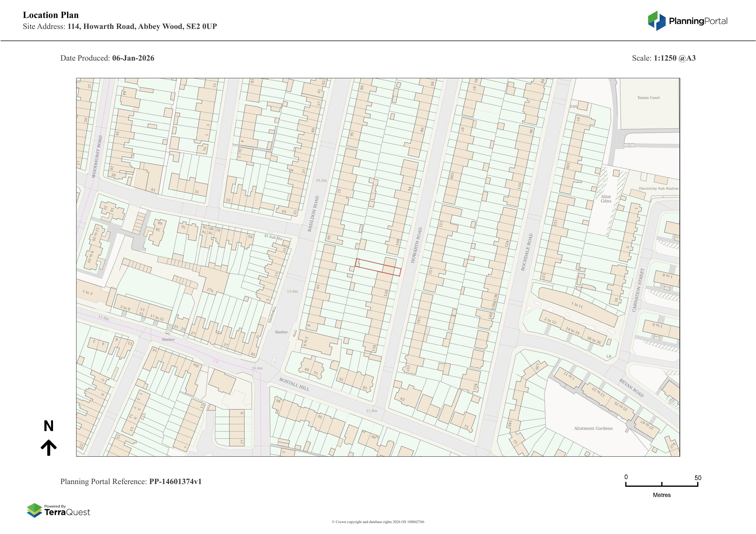Click the Scale 1:1250 @A3 text

tap(663, 58)
